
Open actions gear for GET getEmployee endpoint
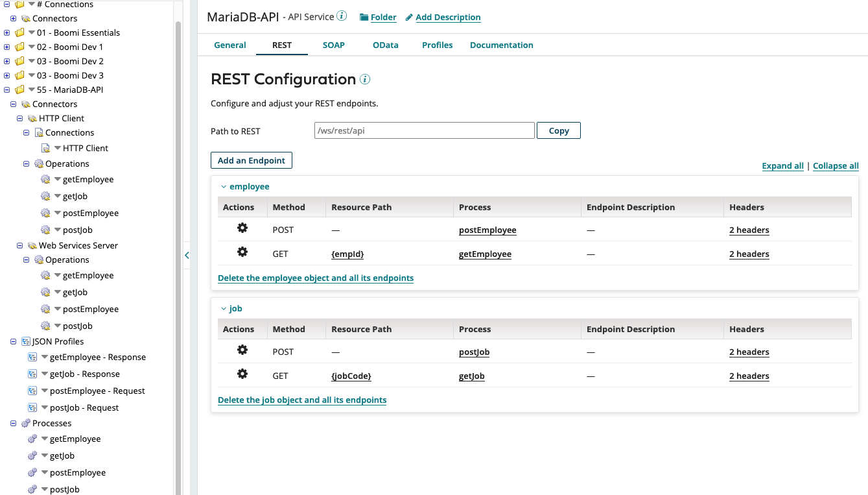[242, 252]
